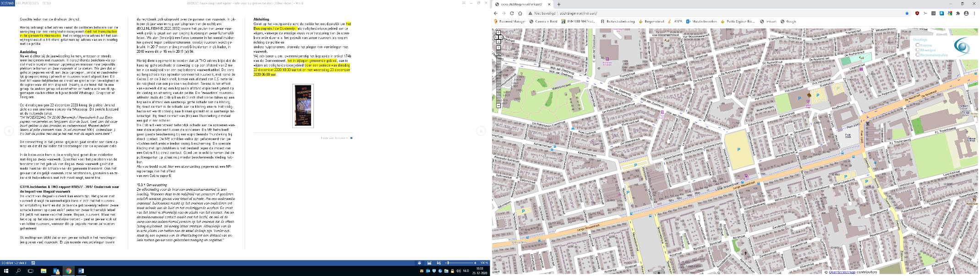
Task: Click the Chrome home button
Action: point(520,13)
